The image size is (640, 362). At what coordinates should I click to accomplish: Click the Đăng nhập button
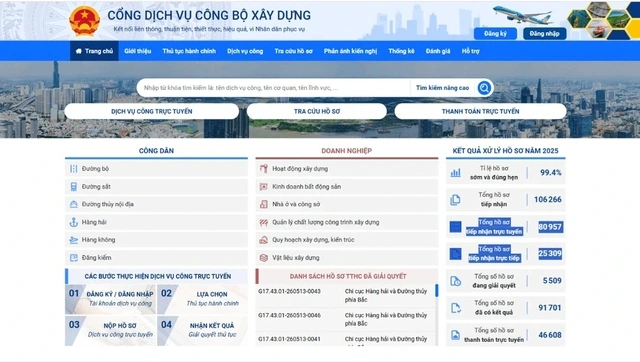pyautogui.click(x=544, y=33)
